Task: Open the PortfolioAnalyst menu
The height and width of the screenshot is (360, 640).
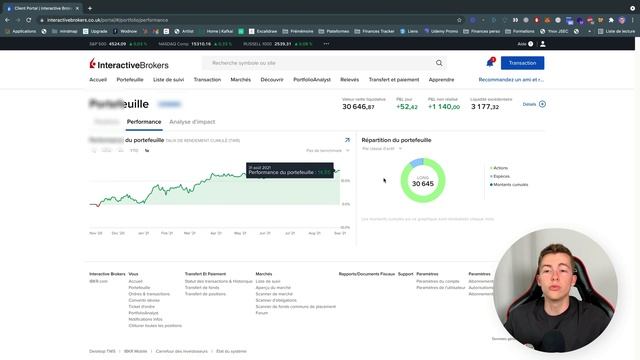Action: coord(312,80)
